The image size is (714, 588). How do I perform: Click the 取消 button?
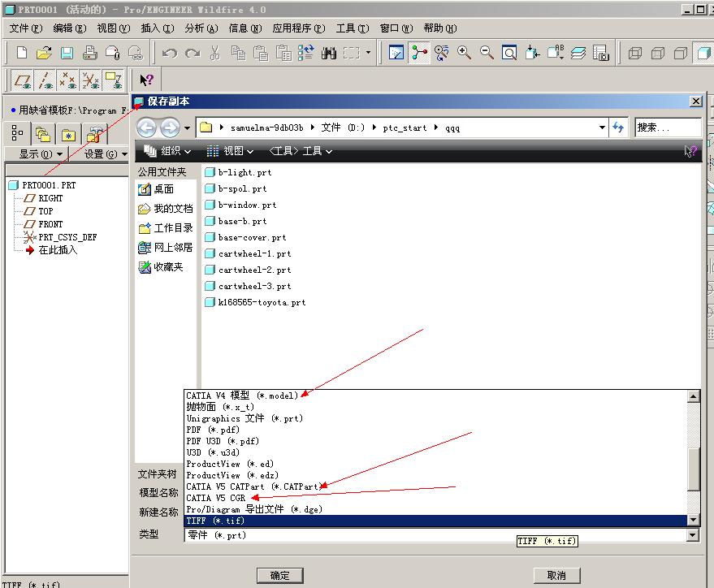tap(556, 575)
